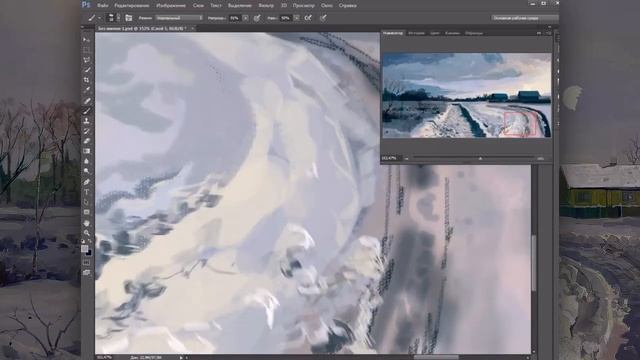Open the opacity slider arrow

[x=245, y=18]
